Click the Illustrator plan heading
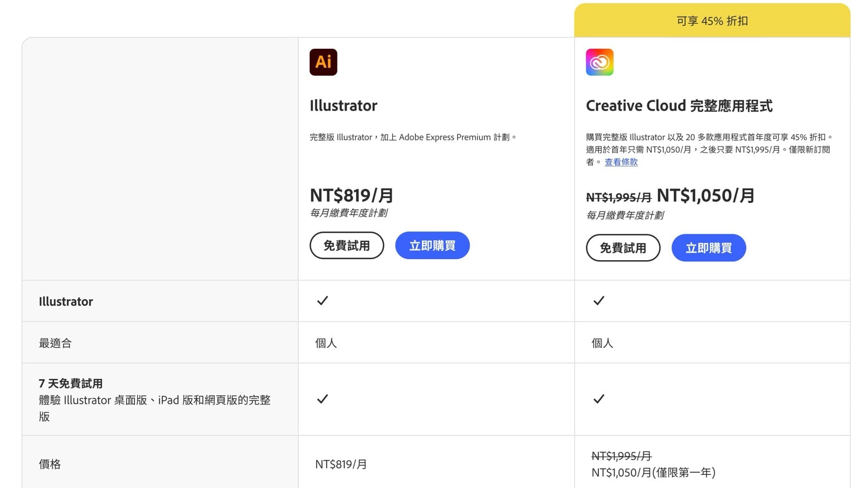The width and height of the screenshot is (868, 488). 343,106
